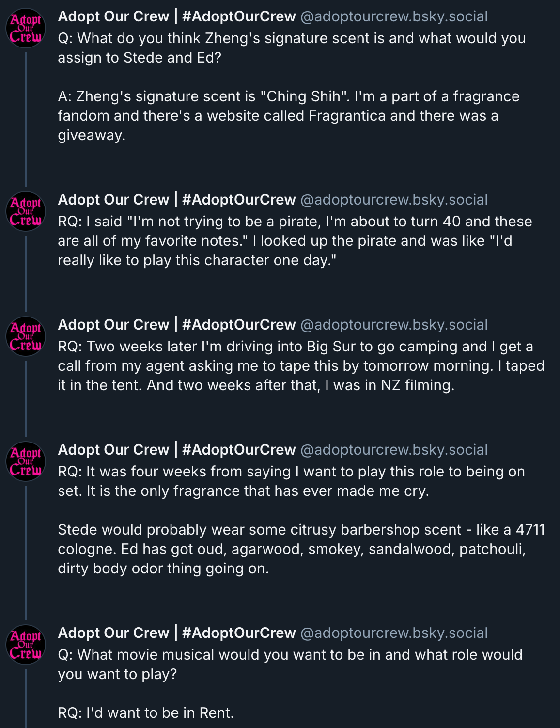Viewport: 560px width, 728px height.
Task: Click the handle on the 'turn 40' pirate post
Action: click(x=394, y=200)
